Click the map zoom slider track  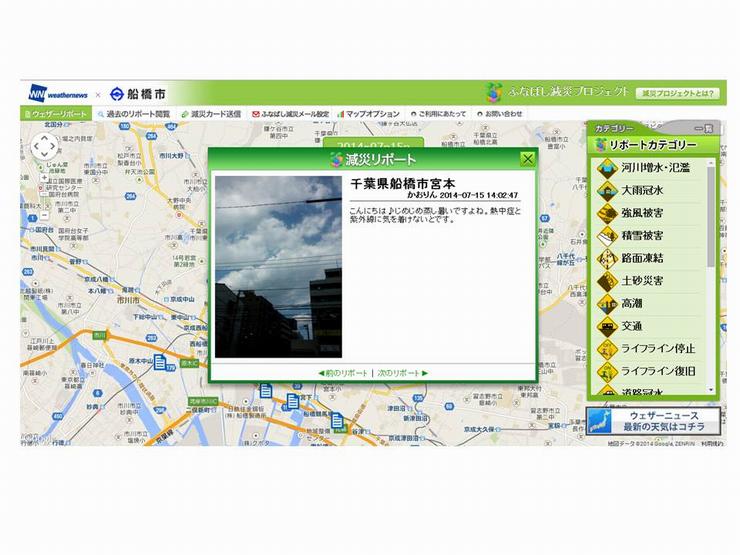click(44, 196)
